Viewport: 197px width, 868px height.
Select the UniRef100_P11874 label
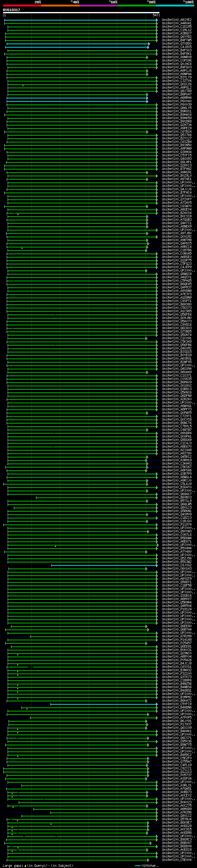click(x=177, y=525)
